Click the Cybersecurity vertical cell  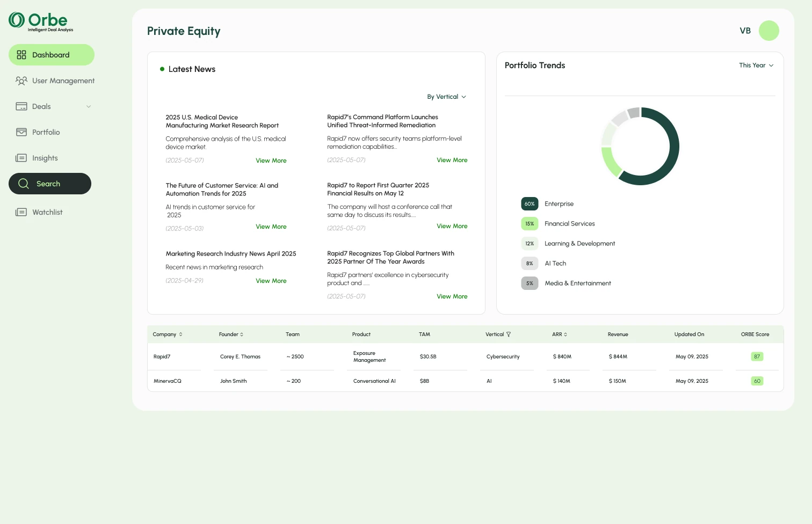[503, 356]
